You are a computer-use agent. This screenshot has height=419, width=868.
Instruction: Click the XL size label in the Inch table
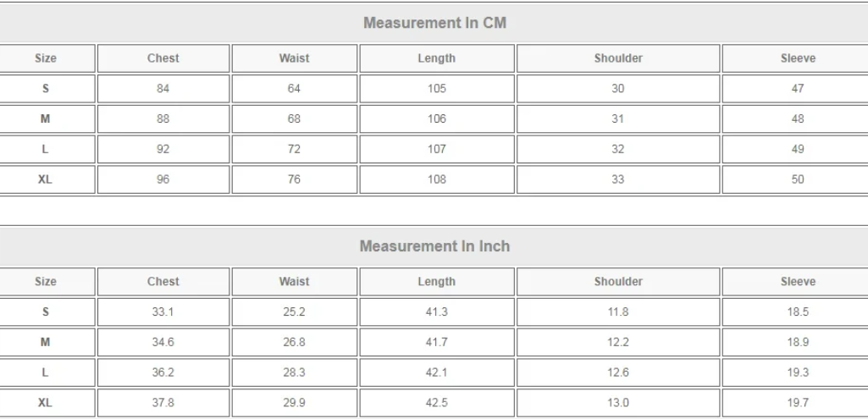(x=46, y=403)
